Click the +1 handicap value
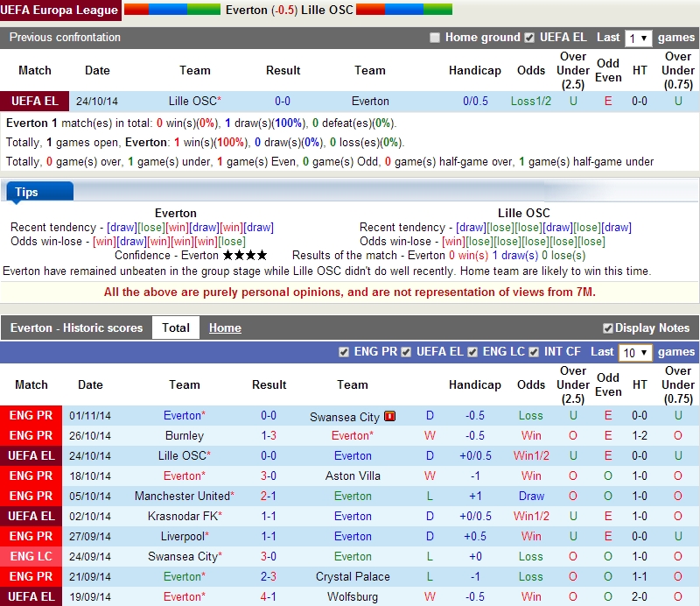700x606 pixels. [475, 496]
